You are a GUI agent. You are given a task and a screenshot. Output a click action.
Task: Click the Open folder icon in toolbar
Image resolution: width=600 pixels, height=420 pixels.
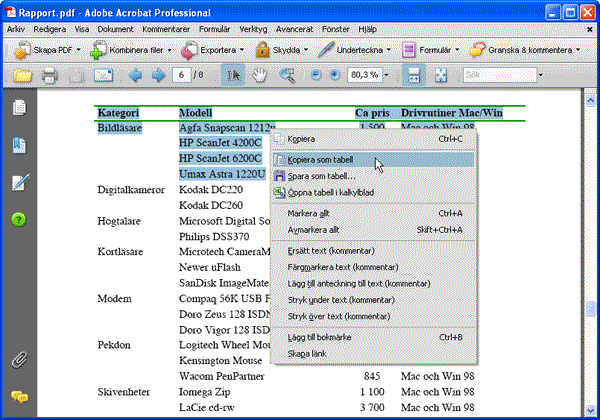pos(21,76)
